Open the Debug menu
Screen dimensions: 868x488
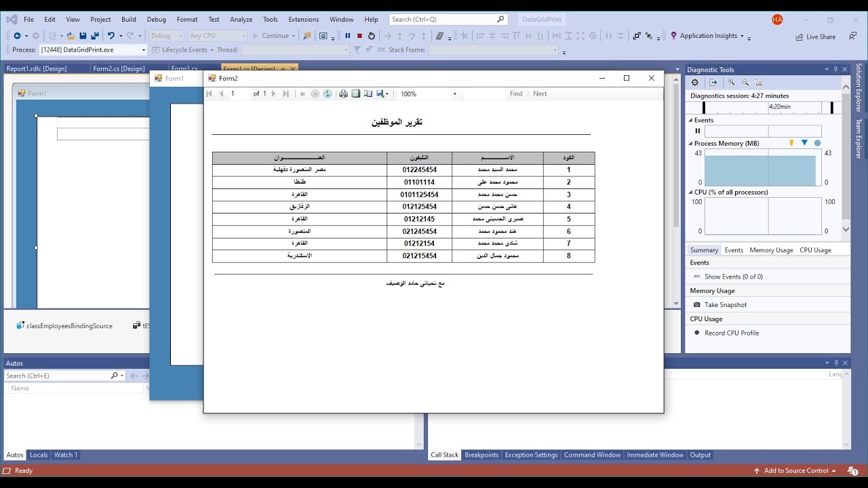(x=156, y=20)
